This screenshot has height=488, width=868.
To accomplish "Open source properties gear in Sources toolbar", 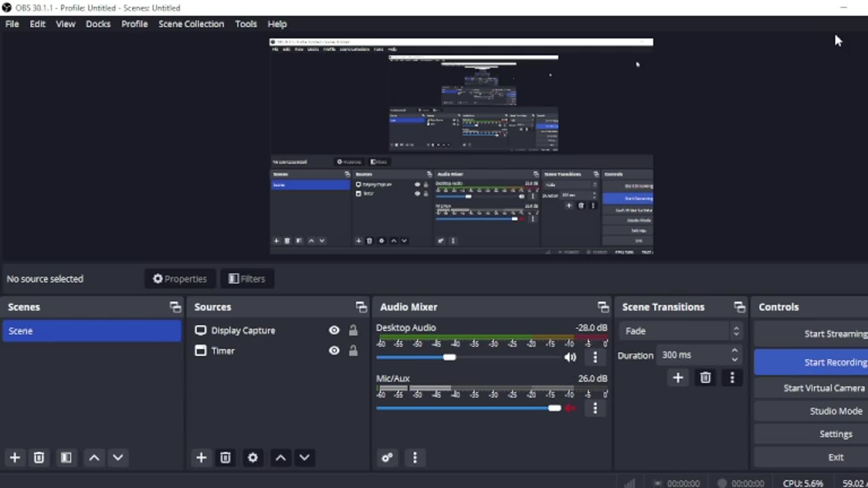I will [x=253, y=458].
